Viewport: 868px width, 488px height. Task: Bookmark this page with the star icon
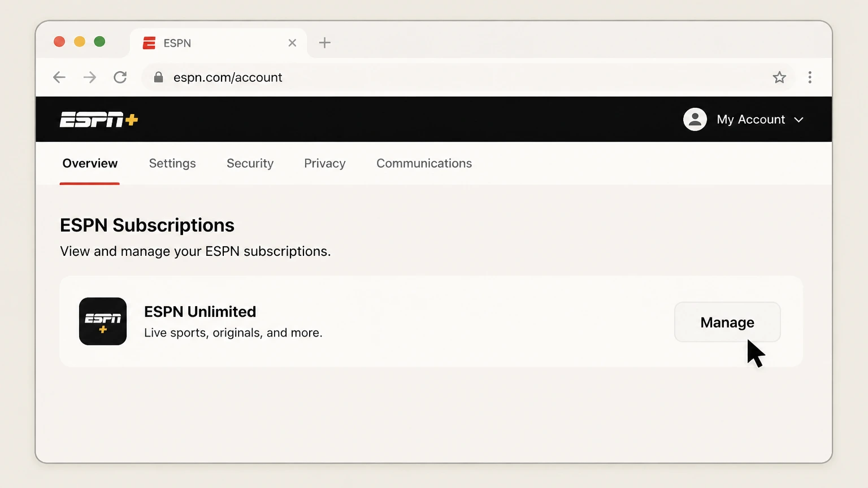point(779,77)
